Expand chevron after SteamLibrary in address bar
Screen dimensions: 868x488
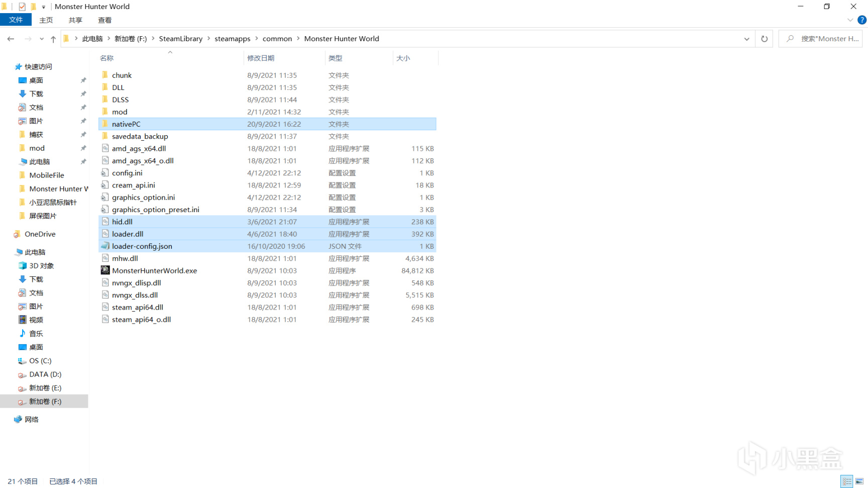[208, 39]
